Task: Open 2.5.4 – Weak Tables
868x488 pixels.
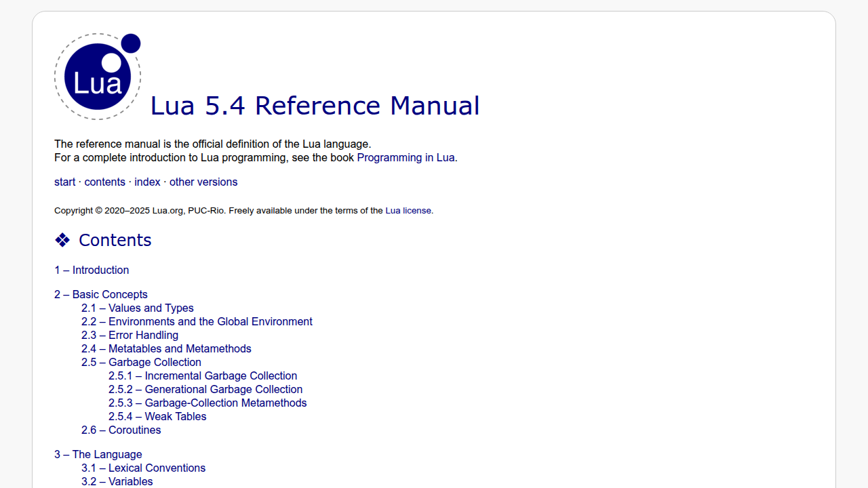Action: tap(157, 416)
